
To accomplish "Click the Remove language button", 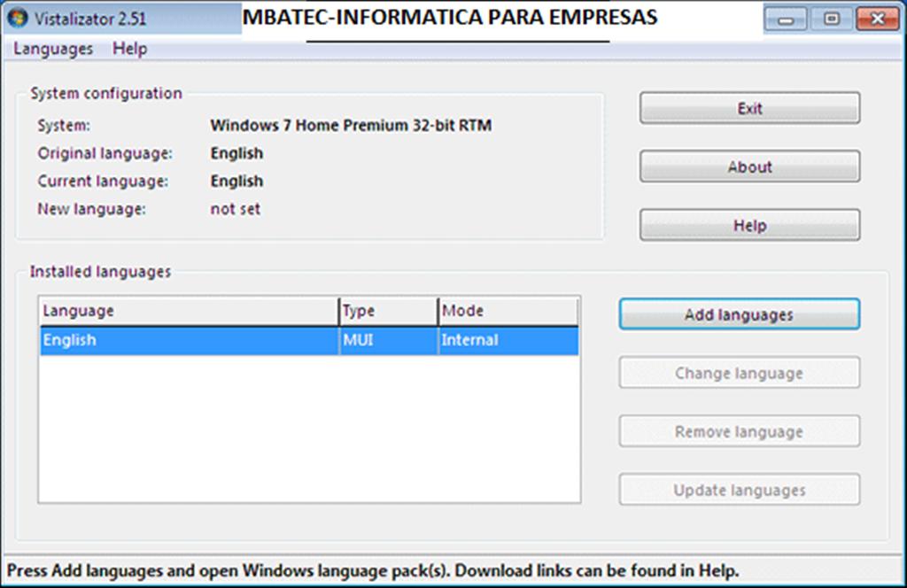I will (x=738, y=431).
